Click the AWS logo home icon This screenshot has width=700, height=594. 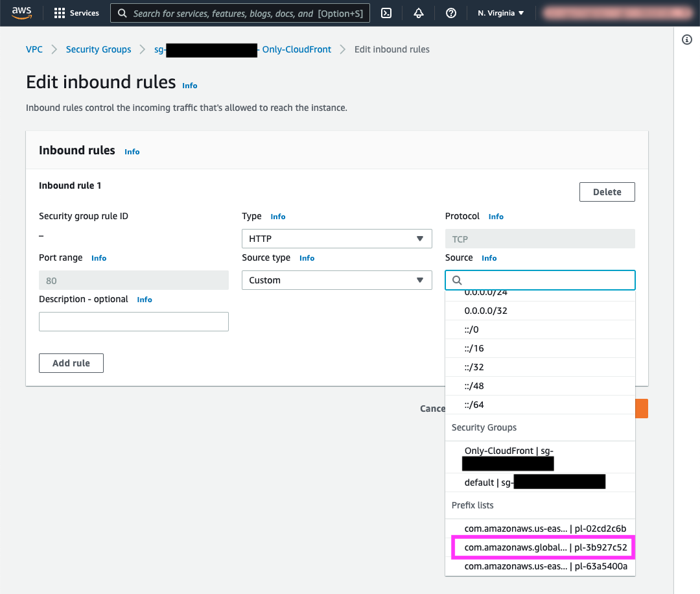(21, 13)
